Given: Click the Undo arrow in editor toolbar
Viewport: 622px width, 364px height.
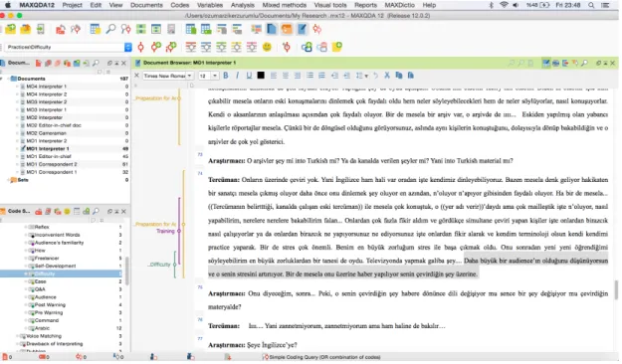Looking at the screenshot, I should 375,76.
